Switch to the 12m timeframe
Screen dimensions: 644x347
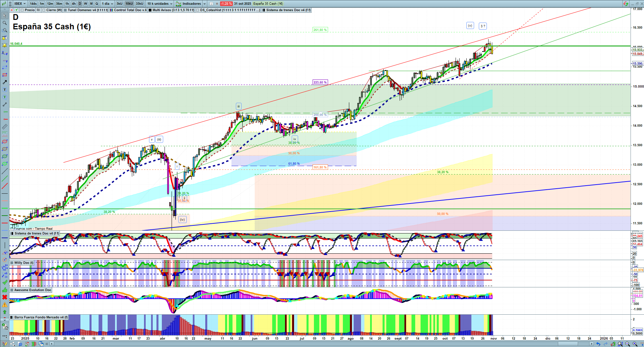pos(50,4)
